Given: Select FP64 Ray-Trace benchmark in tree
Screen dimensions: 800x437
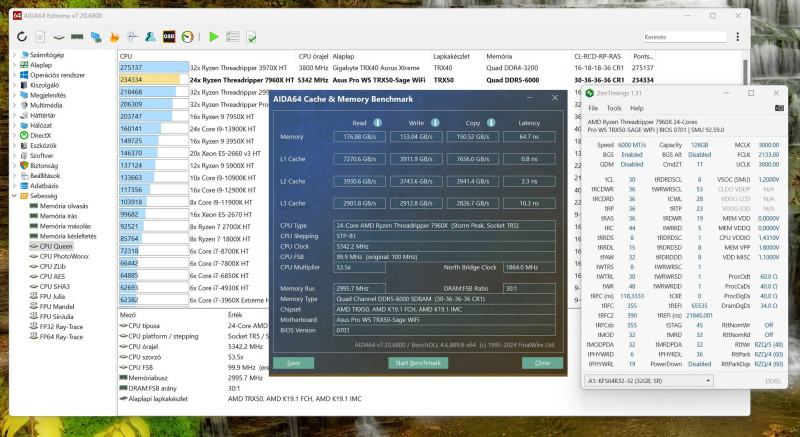Looking at the screenshot, I should point(61,337).
